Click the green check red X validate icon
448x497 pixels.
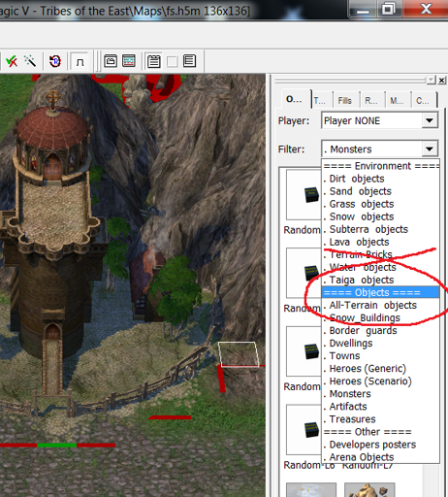(x=12, y=61)
